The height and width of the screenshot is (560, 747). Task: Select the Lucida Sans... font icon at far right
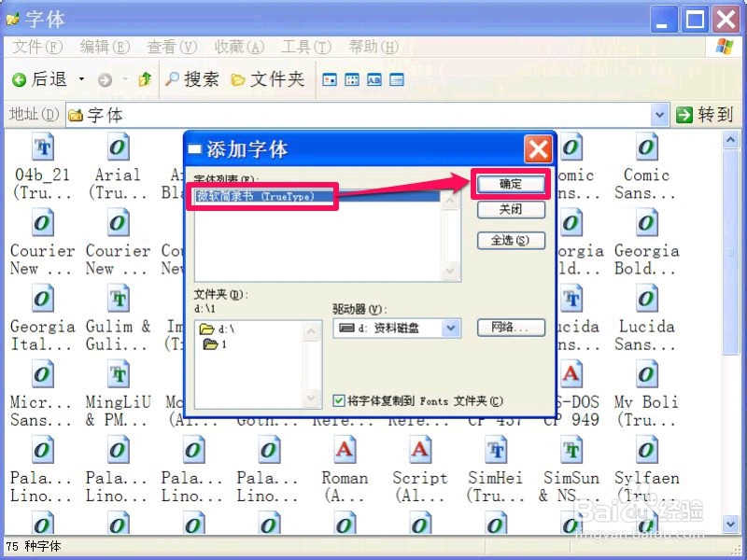click(x=646, y=299)
